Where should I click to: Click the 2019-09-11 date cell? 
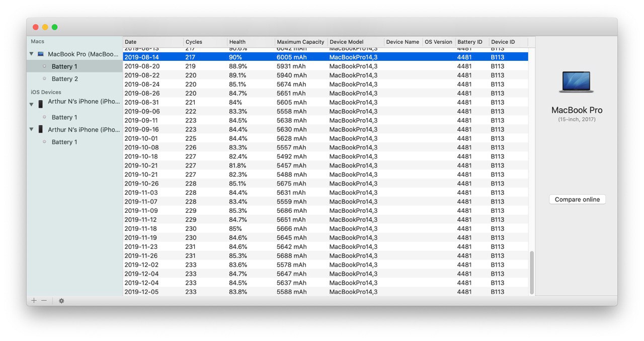coord(142,121)
